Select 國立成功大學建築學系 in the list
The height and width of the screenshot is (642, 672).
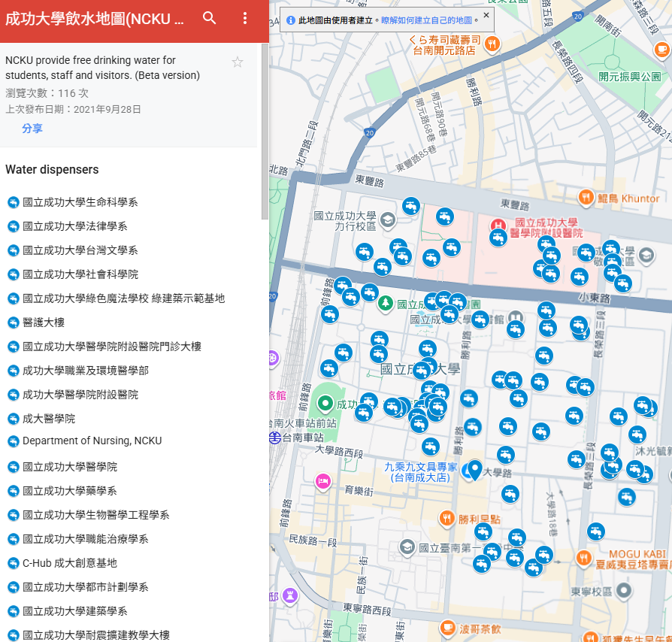(74, 611)
